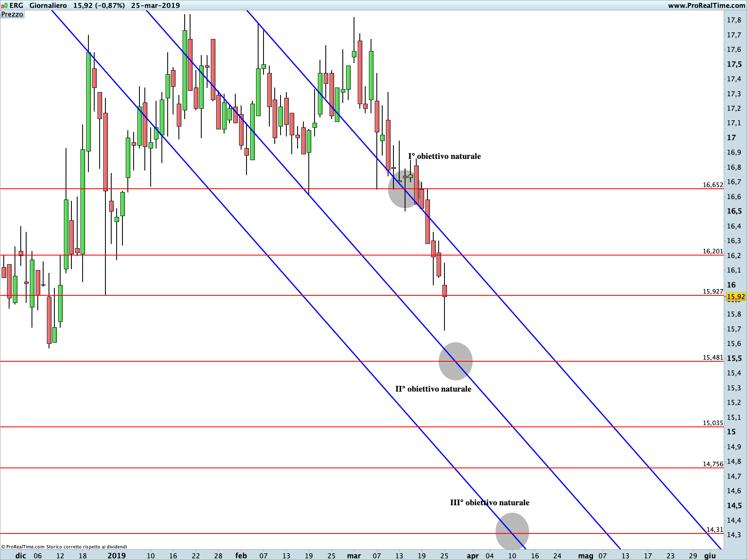Select the ERG ticker name

[16, 5]
